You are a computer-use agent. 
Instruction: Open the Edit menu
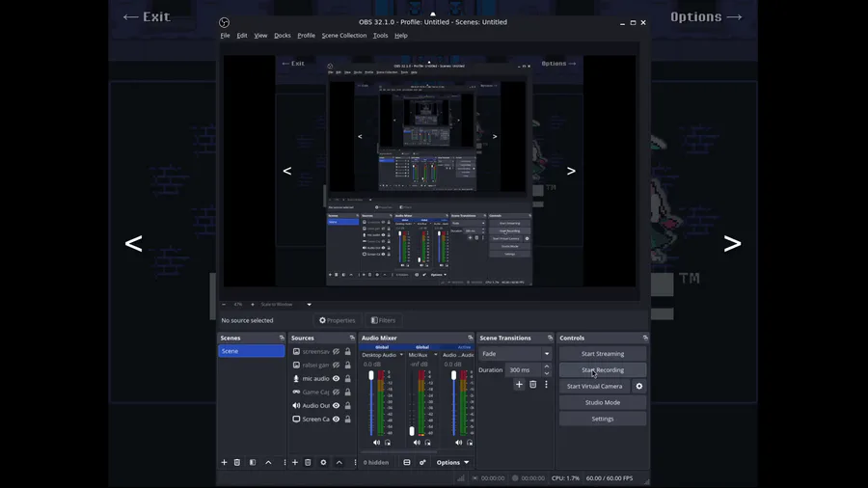[242, 36]
